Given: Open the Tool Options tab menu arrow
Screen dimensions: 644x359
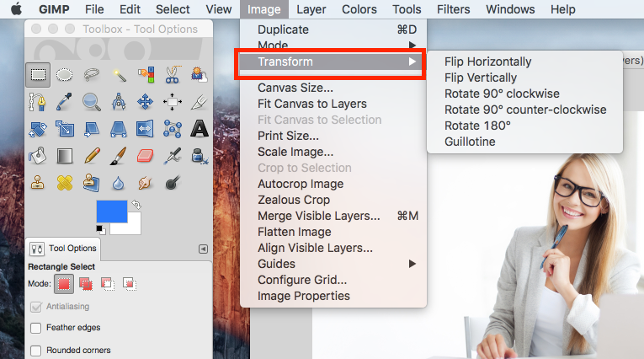Looking at the screenshot, I should click(x=204, y=249).
